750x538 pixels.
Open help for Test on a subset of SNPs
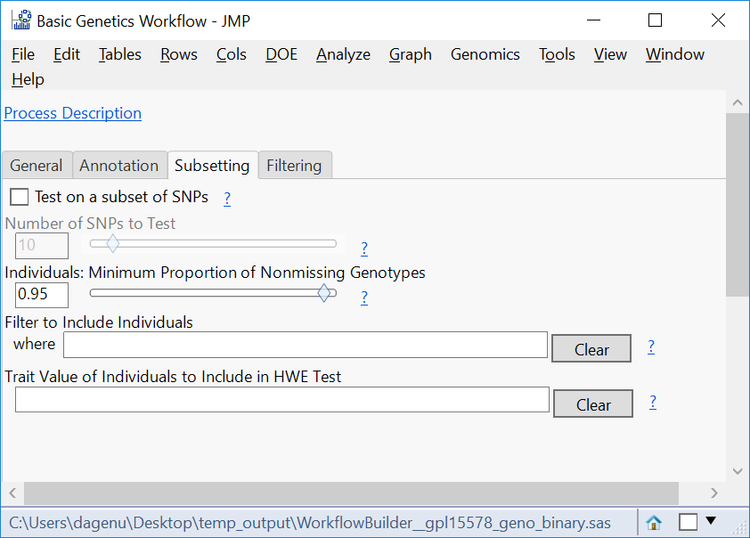(227, 198)
